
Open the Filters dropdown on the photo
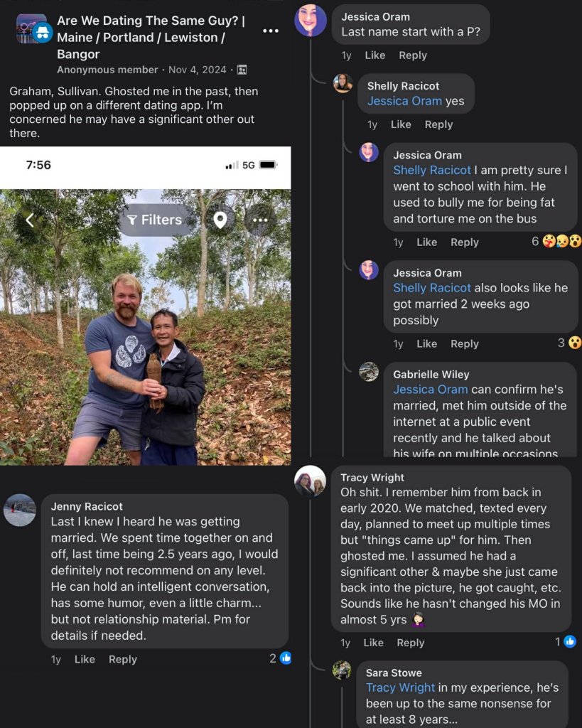coord(155,220)
